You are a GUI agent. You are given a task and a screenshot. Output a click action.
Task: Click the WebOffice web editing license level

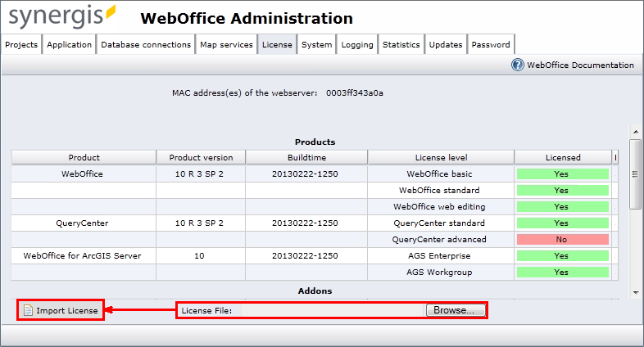click(439, 207)
